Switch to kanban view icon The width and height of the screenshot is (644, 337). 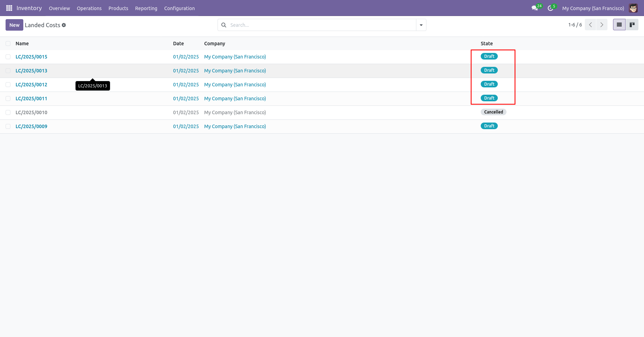[x=632, y=25]
